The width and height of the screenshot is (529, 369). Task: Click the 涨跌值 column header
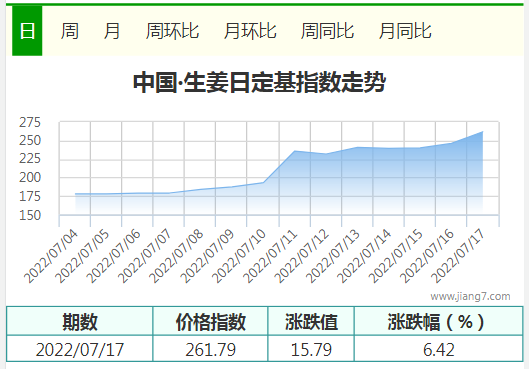point(311,321)
